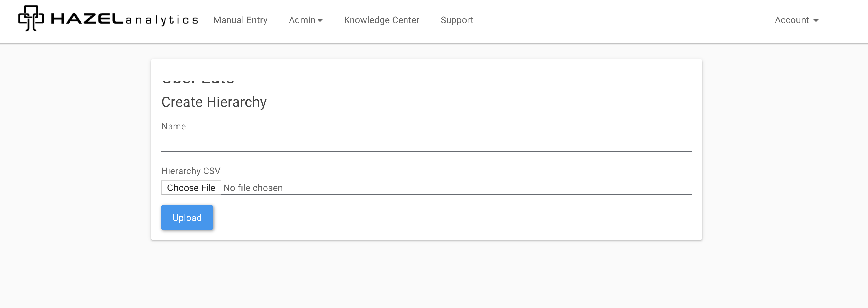Screen dimensions: 868x308
Task: Go to the Knowledge Center
Action: pos(381,20)
